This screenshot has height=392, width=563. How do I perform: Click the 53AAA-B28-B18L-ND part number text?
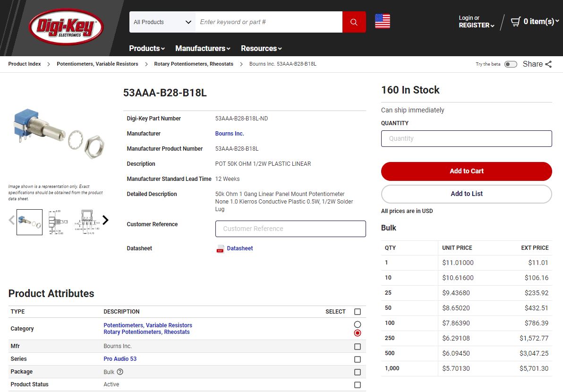tap(241, 119)
